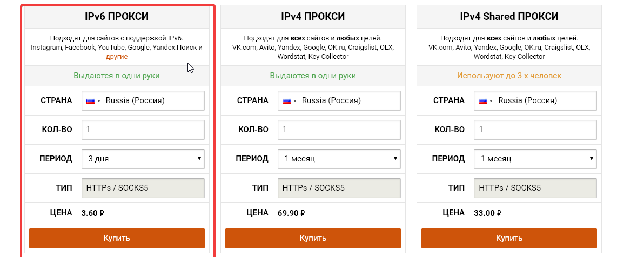Focus the IPv4 Shared КОЛ-ВО quantity field
The width and height of the screenshot is (644, 257).
535,130
